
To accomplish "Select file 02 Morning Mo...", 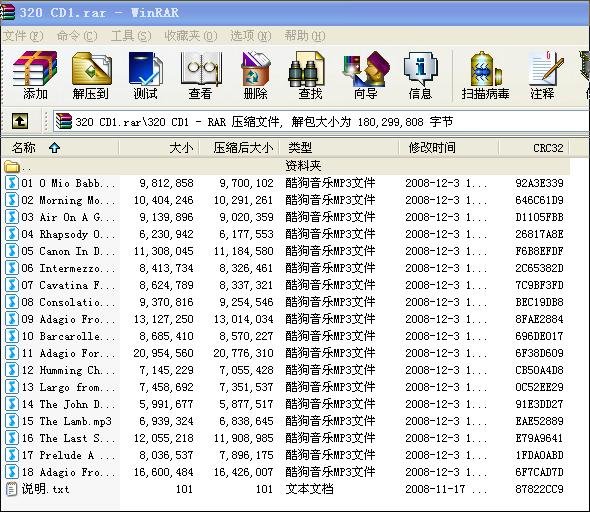I will (68, 200).
